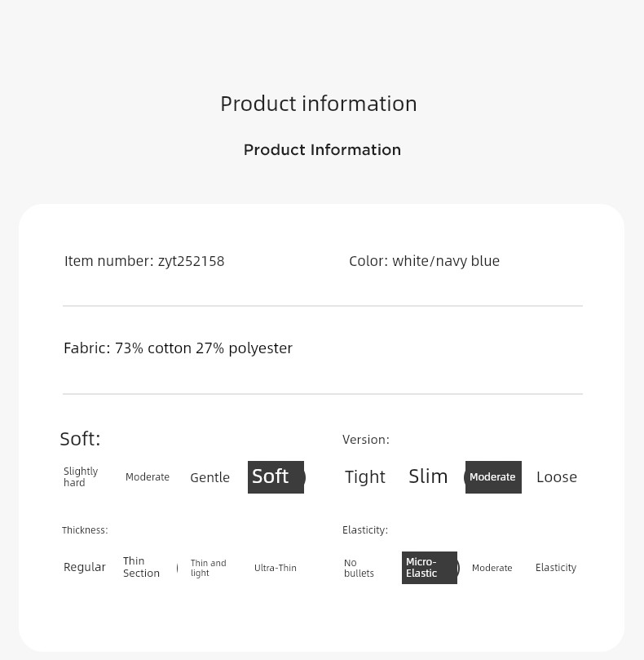Choose the Gentle softness option
644x660 pixels.
point(210,477)
